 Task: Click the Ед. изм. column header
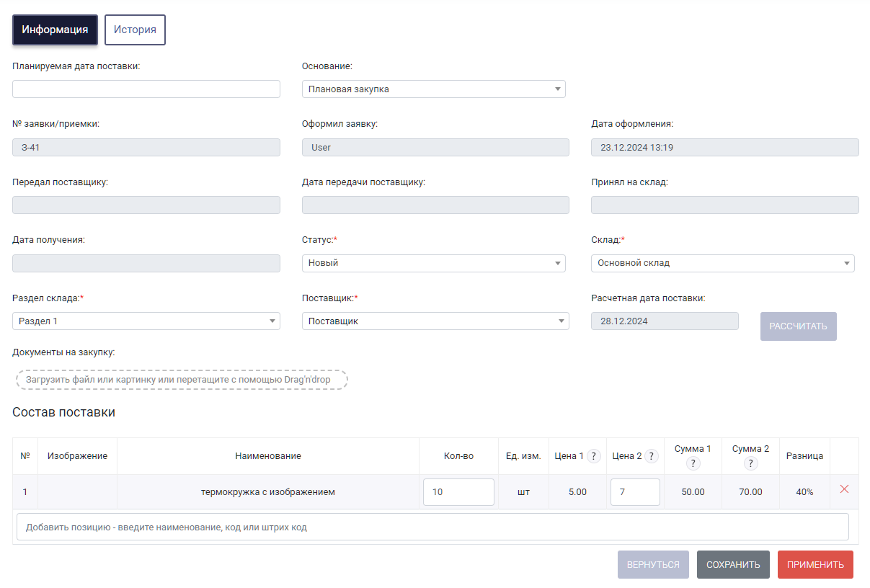click(x=523, y=456)
